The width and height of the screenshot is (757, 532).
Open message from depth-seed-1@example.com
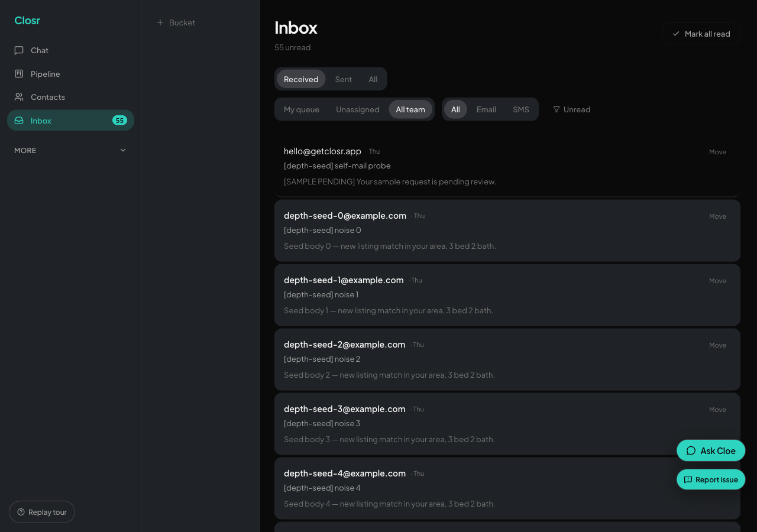point(507,295)
